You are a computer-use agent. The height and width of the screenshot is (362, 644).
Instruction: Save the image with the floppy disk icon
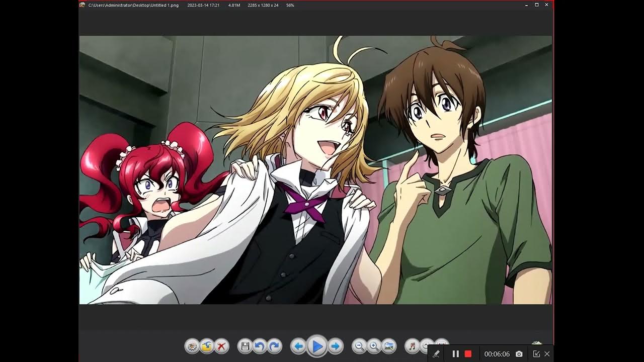tap(245, 346)
